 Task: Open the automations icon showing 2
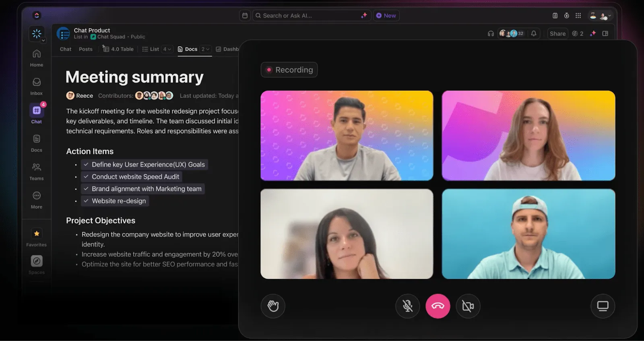578,34
